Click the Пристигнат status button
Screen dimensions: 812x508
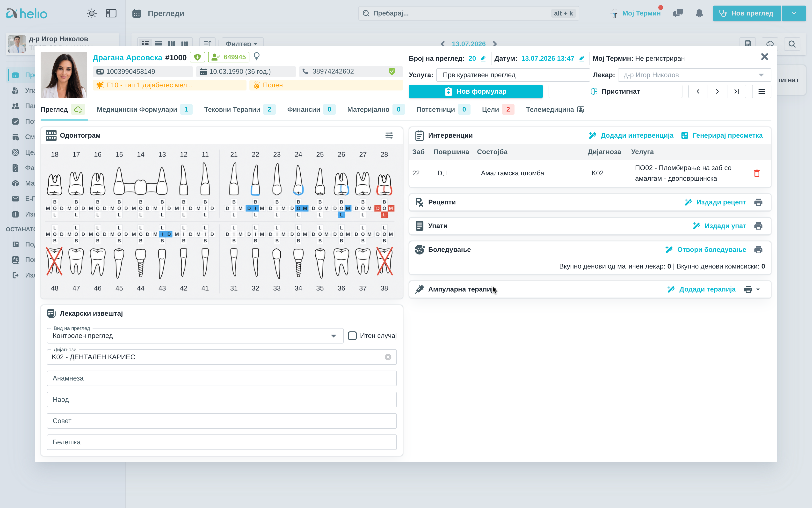(615, 91)
